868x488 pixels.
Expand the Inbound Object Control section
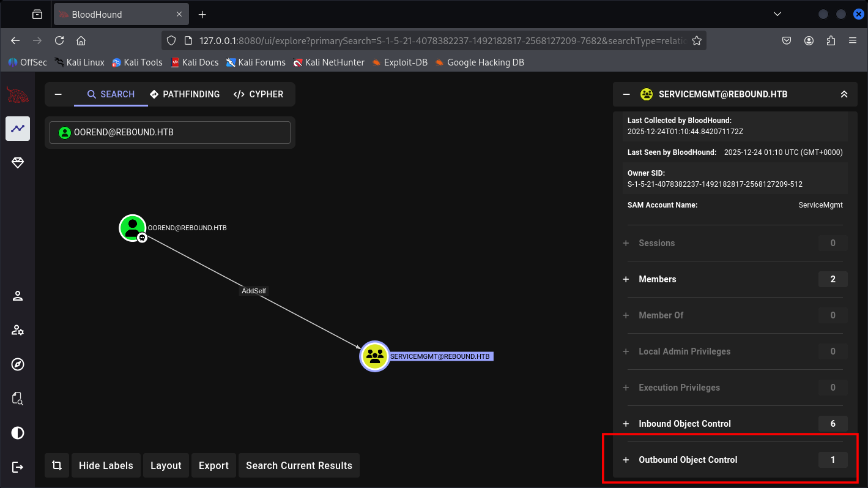[x=684, y=424]
